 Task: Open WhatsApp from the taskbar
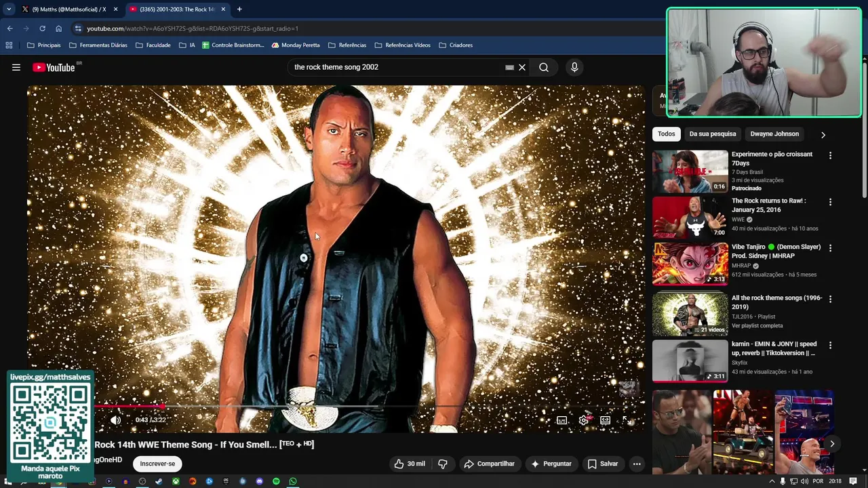pos(293,481)
